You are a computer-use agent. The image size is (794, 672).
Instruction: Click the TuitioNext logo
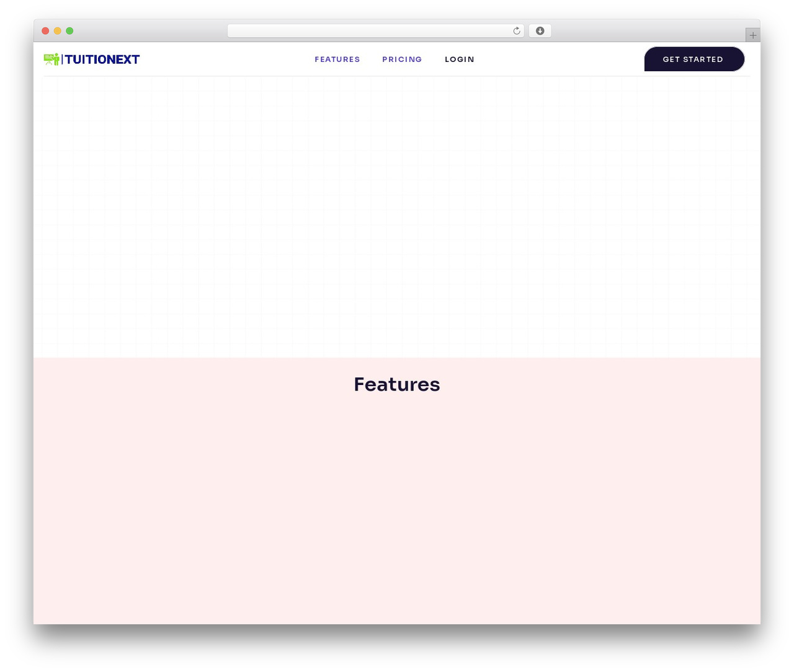click(x=92, y=60)
